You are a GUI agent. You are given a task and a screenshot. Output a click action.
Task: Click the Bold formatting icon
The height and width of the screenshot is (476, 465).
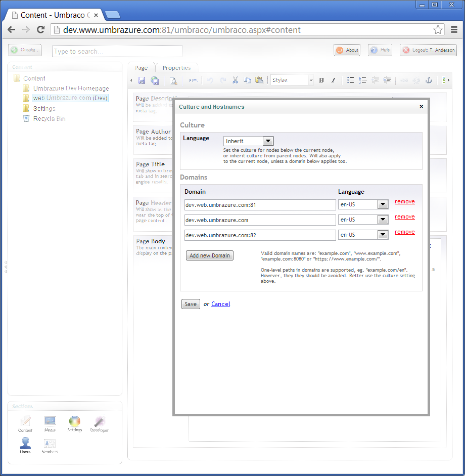[x=321, y=80]
